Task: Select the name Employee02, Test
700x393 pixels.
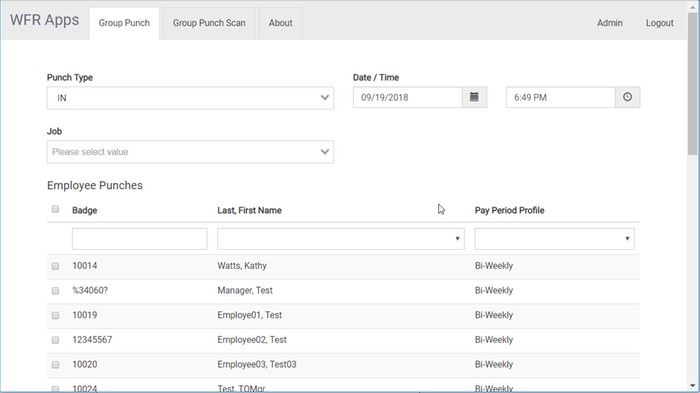Action: pyautogui.click(x=252, y=340)
